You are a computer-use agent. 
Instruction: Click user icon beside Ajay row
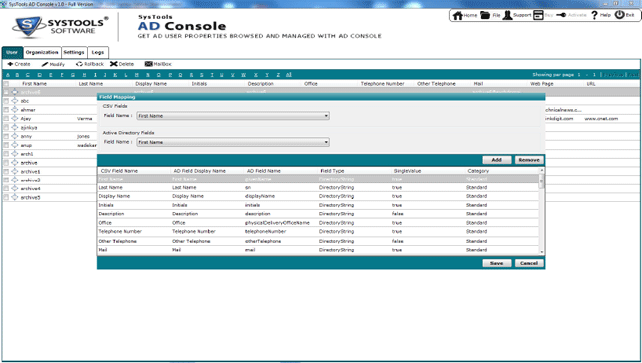[x=15, y=119]
